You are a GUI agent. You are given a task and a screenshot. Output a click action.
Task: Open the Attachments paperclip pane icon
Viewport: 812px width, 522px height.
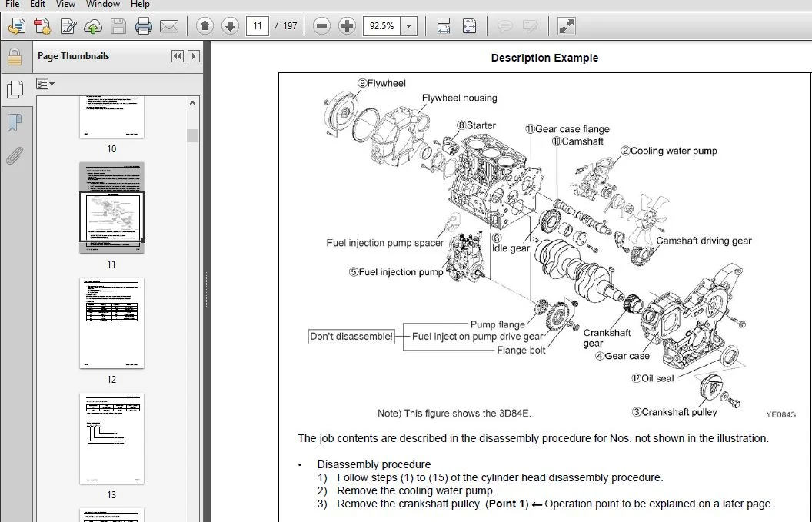[x=15, y=155]
